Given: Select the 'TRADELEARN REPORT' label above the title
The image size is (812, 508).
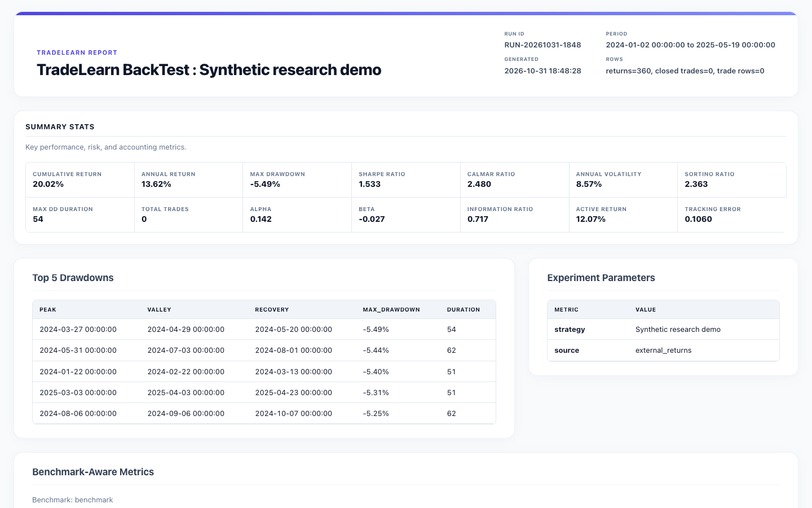Looking at the screenshot, I should click(x=77, y=52).
